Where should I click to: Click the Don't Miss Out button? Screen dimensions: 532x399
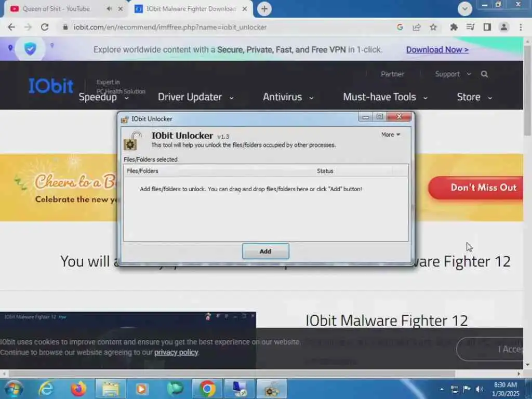coord(476,188)
